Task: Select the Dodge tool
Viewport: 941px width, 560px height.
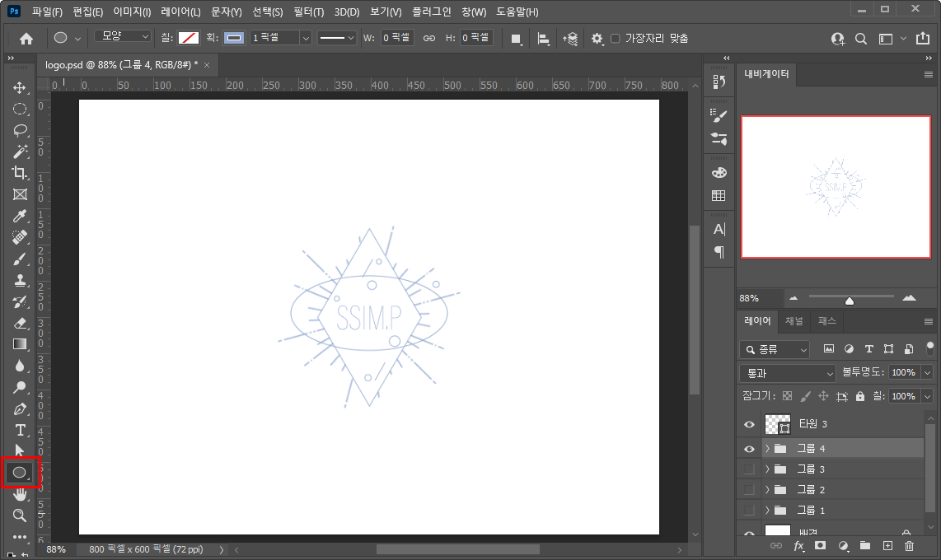Action: (x=20, y=387)
